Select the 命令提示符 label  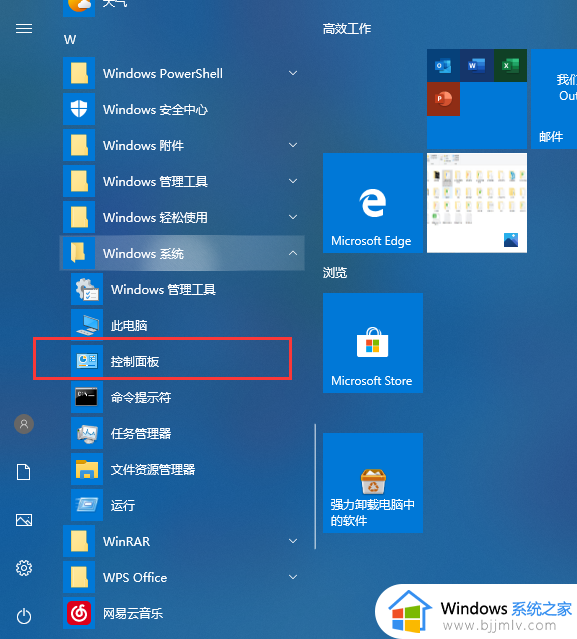pyautogui.click(x=141, y=397)
